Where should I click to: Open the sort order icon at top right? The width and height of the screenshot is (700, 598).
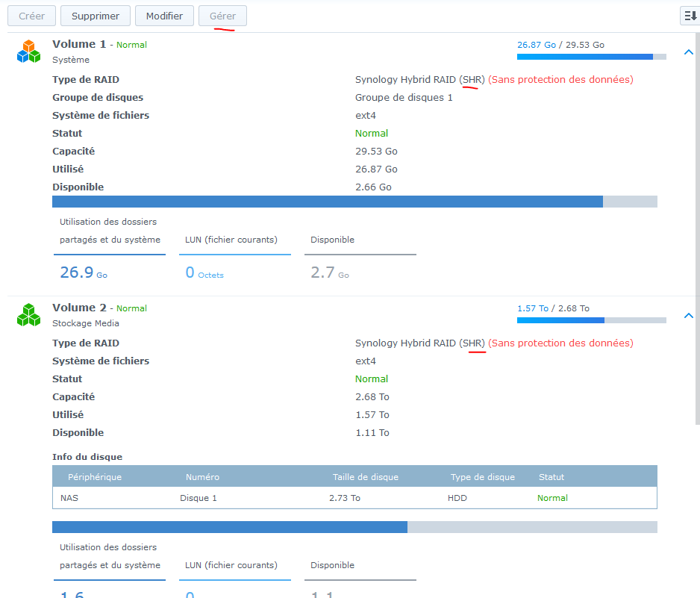[690, 16]
